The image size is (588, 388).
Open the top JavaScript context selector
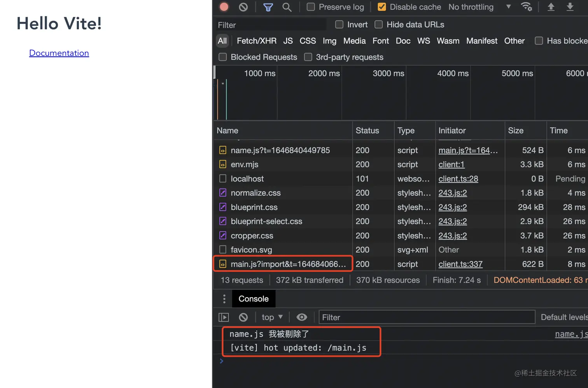tap(272, 317)
